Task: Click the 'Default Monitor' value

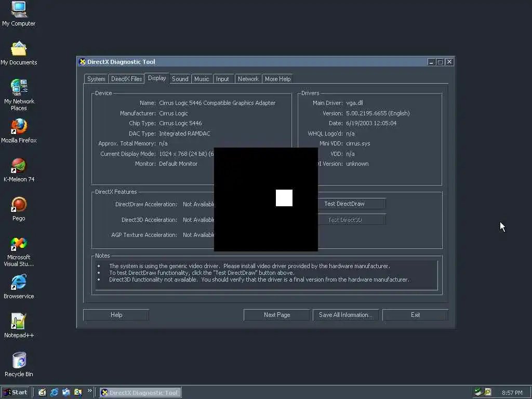Action: click(178, 164)
